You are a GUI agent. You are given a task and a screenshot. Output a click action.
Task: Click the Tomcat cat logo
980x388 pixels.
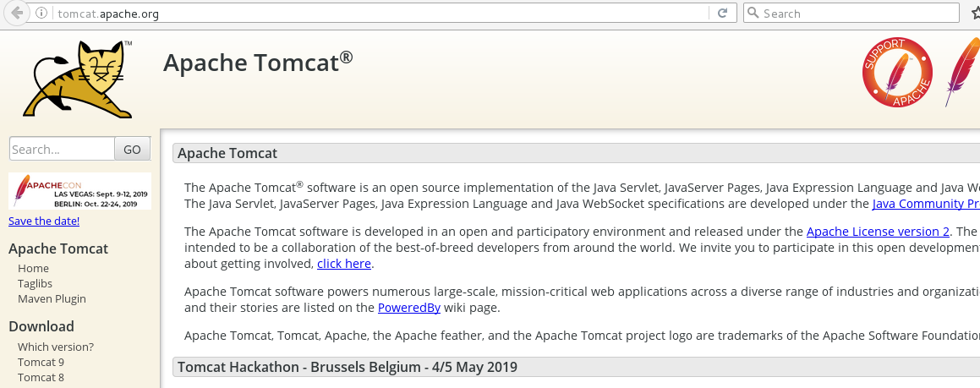point(78,79)
